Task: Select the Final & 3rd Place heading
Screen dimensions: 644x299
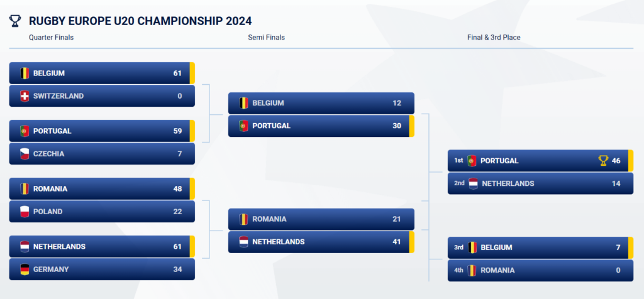Action: click(x=494, y=37)
